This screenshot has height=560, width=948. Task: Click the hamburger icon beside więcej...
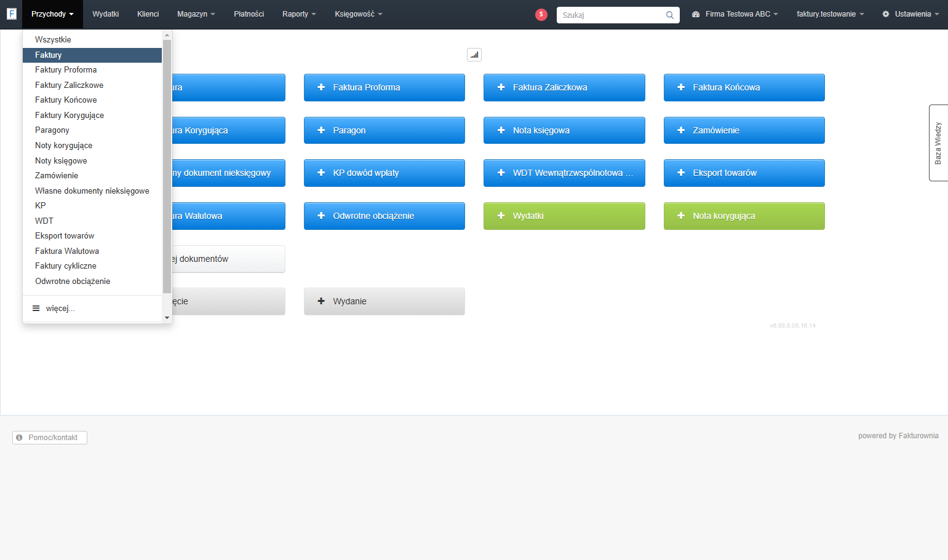36,308
